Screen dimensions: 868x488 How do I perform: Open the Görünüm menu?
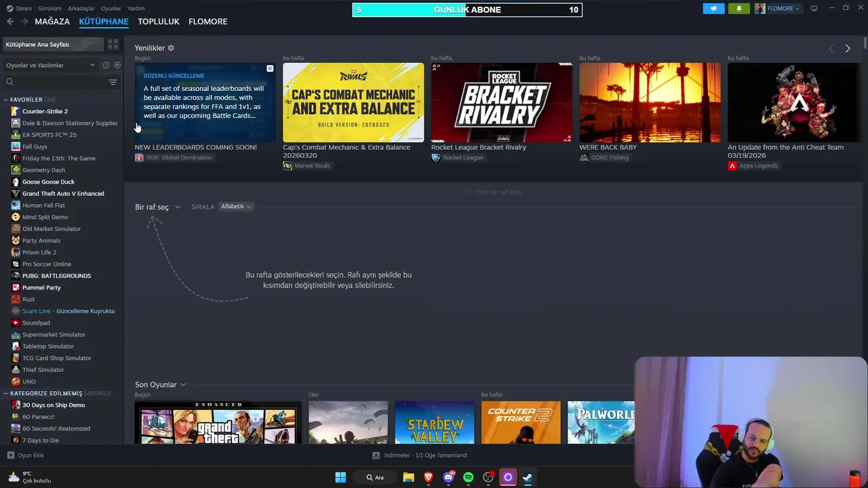pos(50,8)
